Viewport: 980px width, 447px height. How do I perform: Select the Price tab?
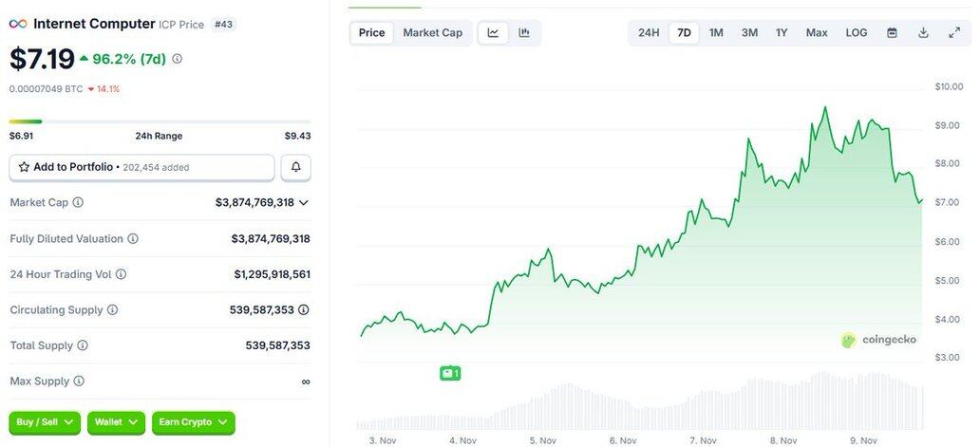coord(372,32)
